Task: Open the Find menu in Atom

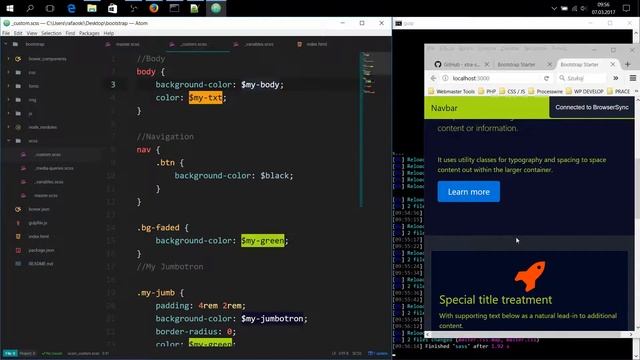Action: (x=70, y=33)
